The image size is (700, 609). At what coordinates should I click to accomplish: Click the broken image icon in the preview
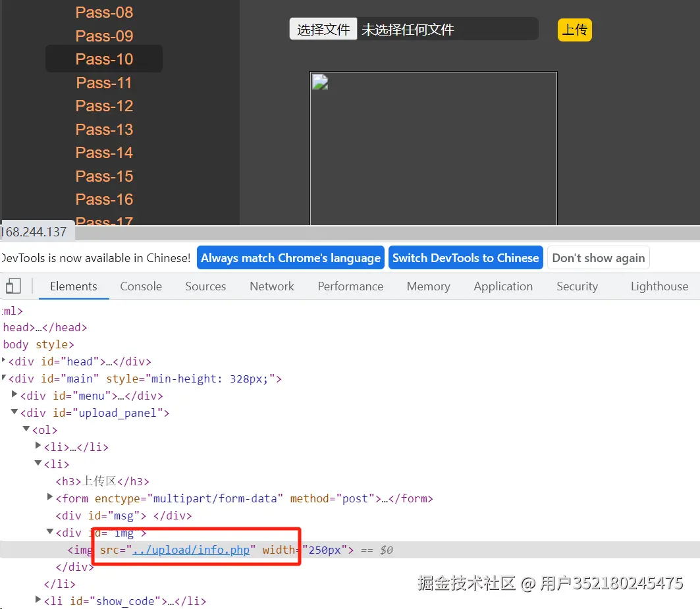(x=320, y=82)
